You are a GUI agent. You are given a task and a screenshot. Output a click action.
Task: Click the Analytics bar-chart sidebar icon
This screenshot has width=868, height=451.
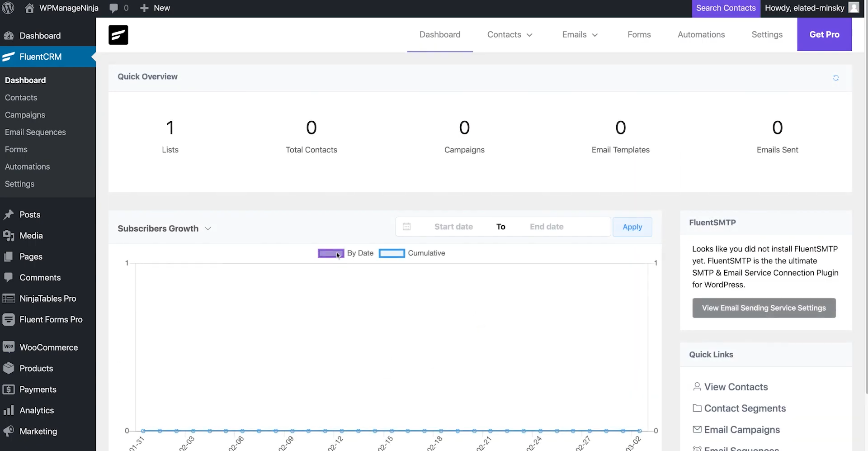click(x=9, y=410)
